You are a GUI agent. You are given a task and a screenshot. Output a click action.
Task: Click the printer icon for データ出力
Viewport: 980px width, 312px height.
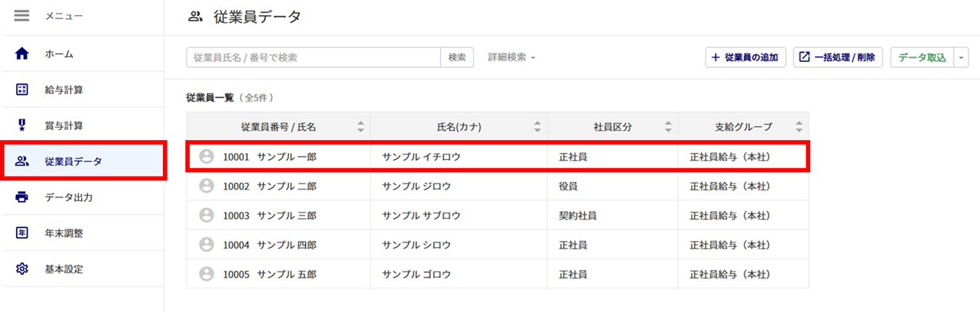22,197
